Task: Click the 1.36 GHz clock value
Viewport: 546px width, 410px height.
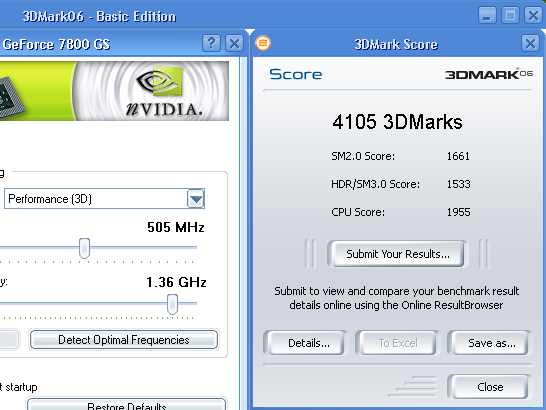Action: (x=176, y=282)
